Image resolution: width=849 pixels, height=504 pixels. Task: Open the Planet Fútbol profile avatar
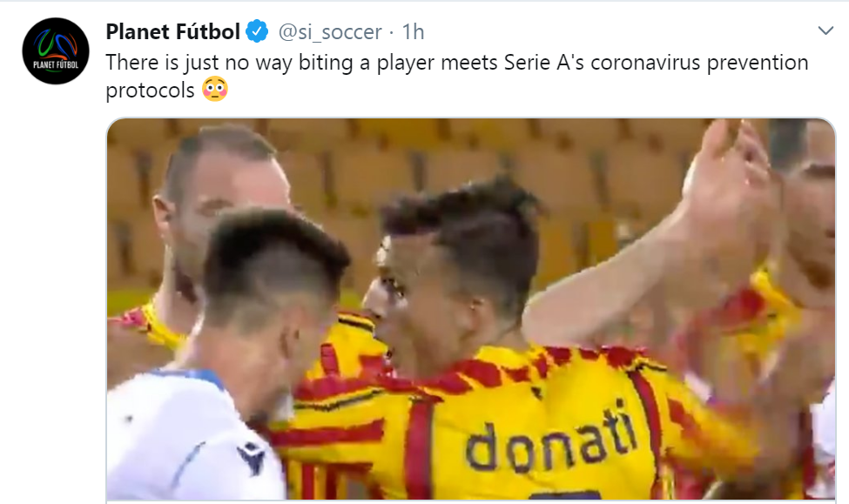click(x=57, y=50)
